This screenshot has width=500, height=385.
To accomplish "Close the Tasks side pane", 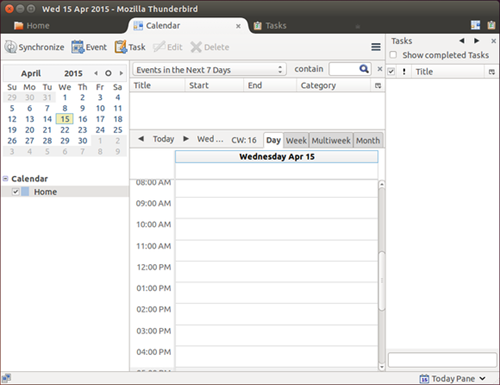I will tap(493, 41).
